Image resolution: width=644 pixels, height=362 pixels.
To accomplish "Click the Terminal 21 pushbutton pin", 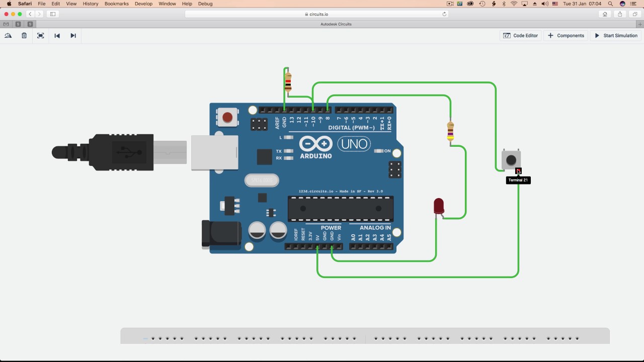I will pyautogui.click(x=518, y=171).
